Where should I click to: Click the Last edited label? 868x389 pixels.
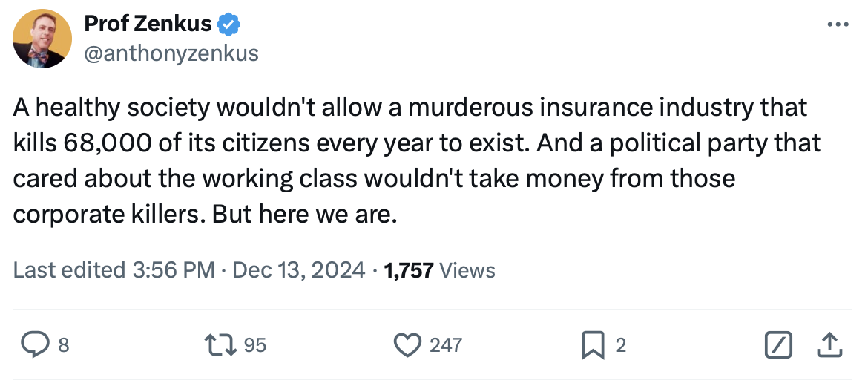click(x=68, y=270)
